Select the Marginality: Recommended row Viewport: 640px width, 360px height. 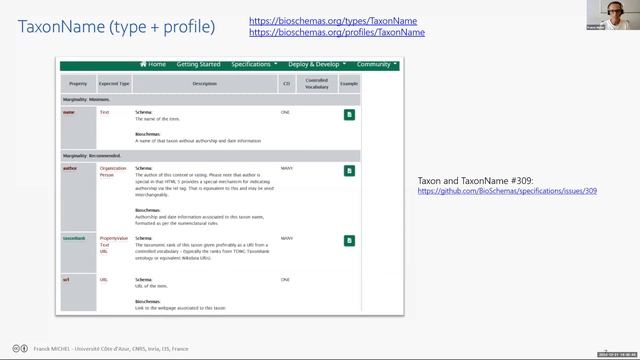(211, 156)
